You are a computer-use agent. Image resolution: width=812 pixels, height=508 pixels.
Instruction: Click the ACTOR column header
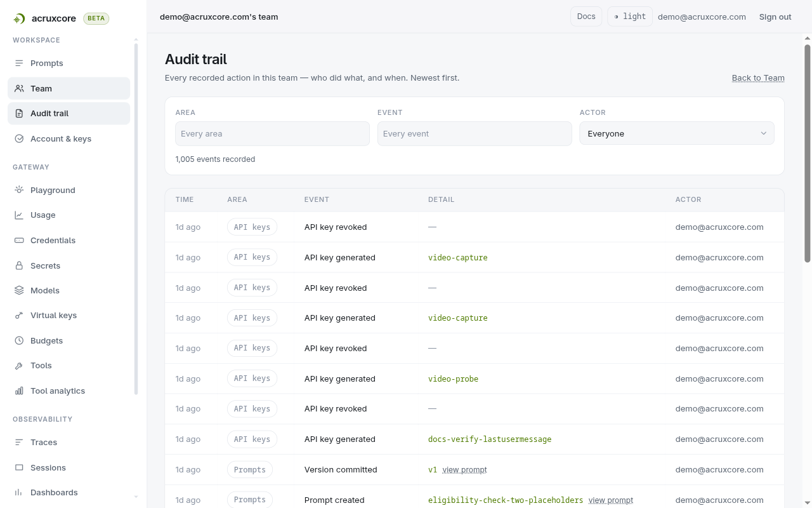(688, 199)
